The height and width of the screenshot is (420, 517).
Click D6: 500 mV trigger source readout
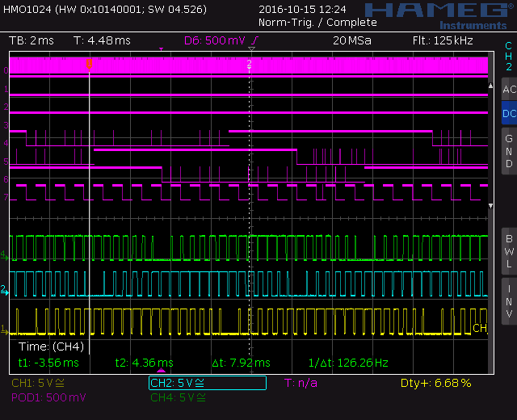coord(215,40)
